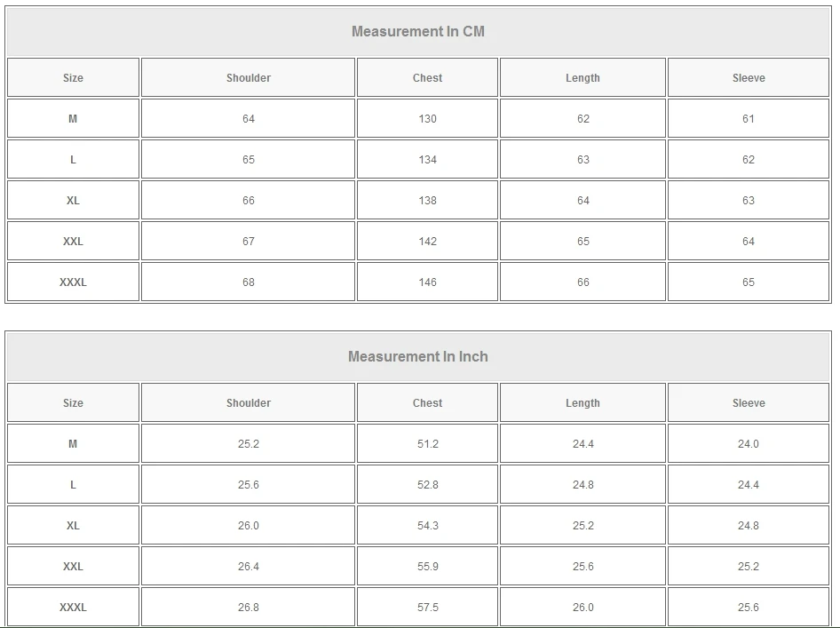
Task: Select chest value 52.8 for size L
Action: click(427, 485)
